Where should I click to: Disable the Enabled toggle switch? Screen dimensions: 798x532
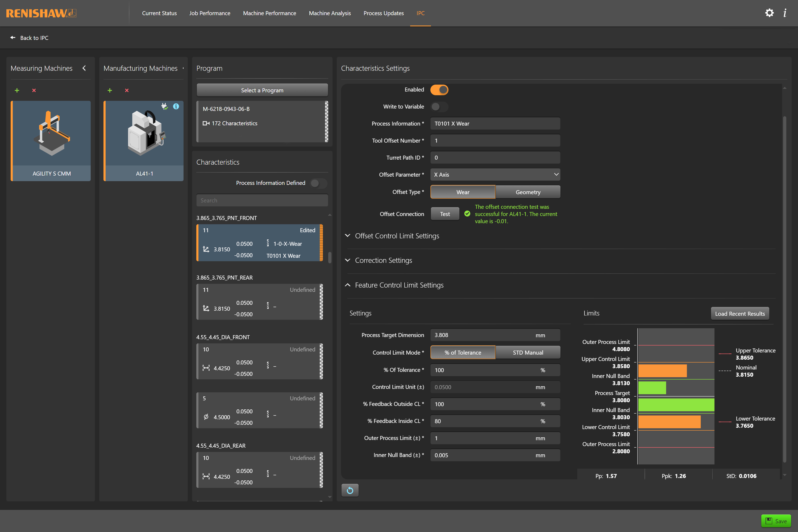[439, 90]
